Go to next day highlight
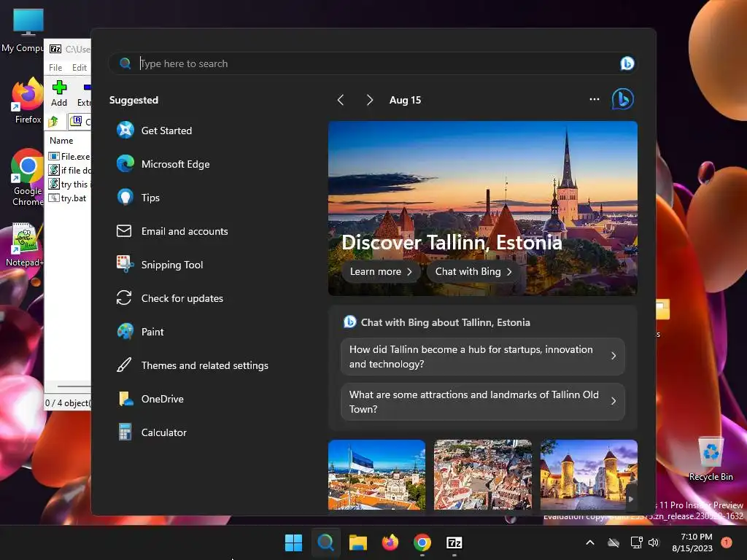 pyautogui.click(x=369, y=99)
